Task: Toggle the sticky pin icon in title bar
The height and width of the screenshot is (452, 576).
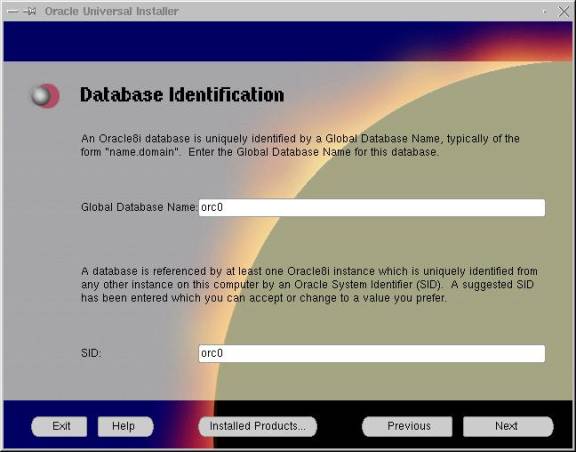Action: click(x=30, y=11)
